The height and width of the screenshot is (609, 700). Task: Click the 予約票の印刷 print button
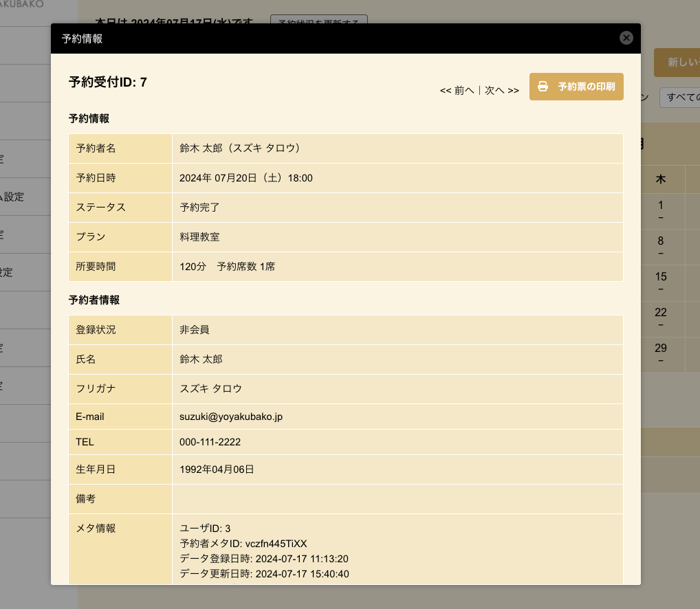click(576, 87)
